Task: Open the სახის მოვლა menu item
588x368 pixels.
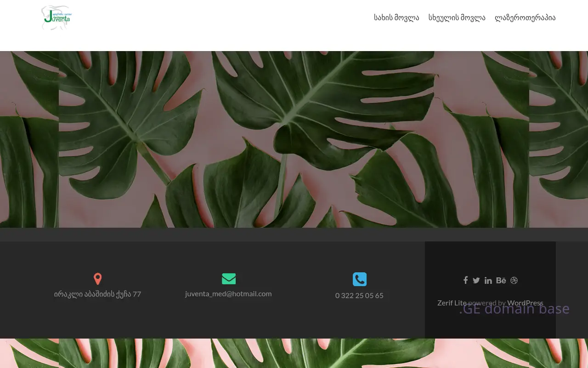Action: click(396, 18)
